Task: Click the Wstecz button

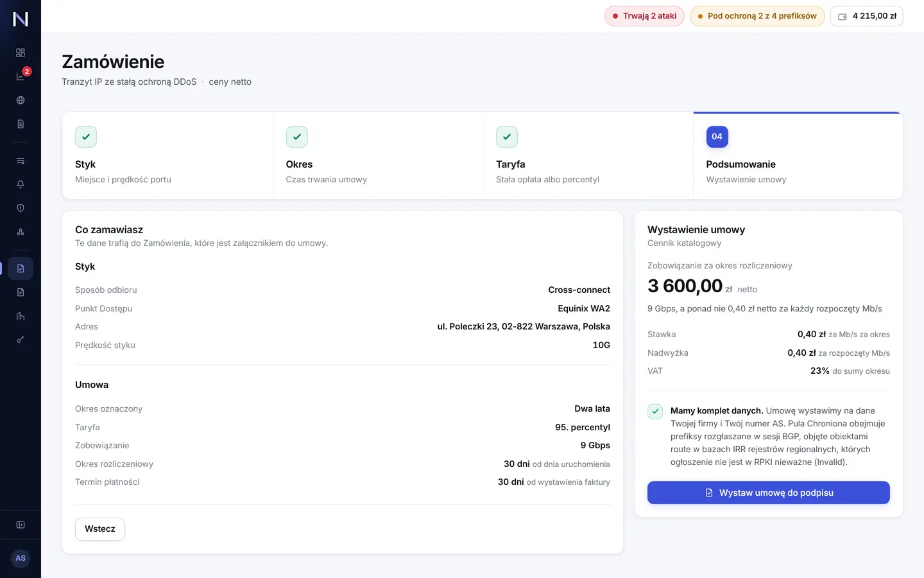Action: click(100, 529)
